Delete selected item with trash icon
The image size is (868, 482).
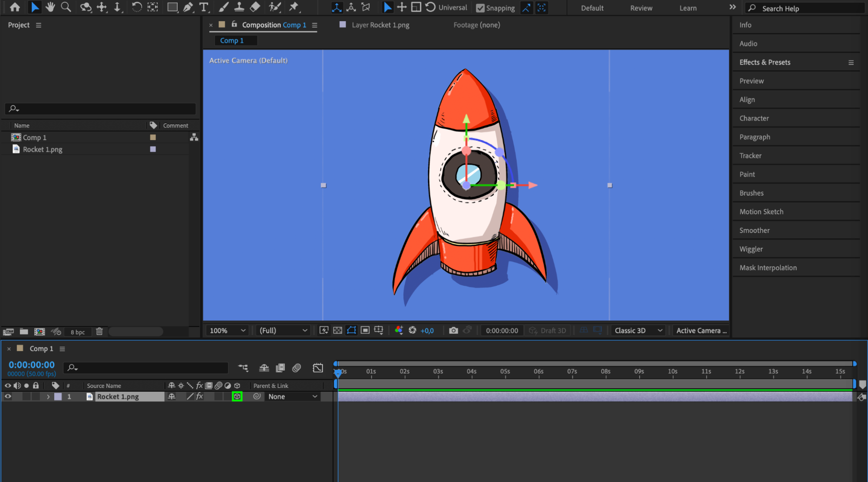pos(99,331)
